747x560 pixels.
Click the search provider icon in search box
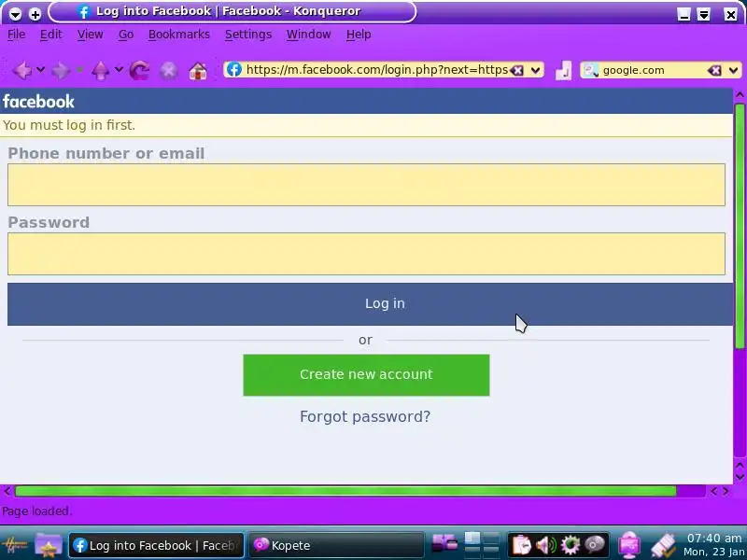[591, 71]
